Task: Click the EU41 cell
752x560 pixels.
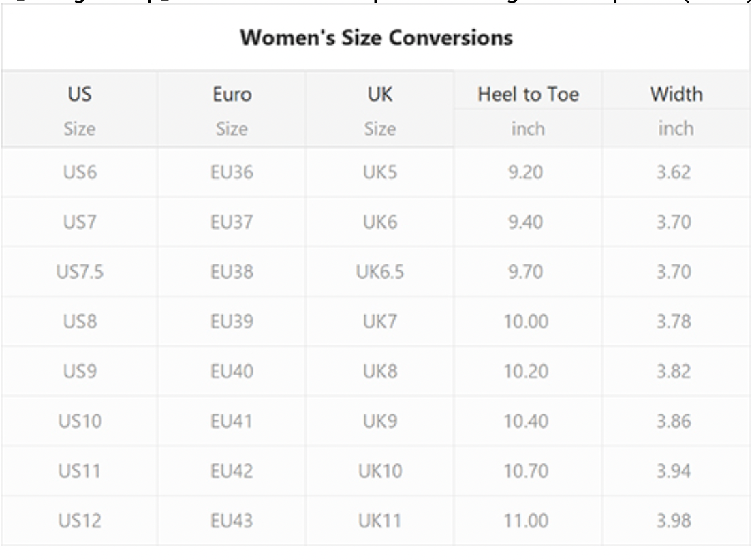Action: coord(232,421)
